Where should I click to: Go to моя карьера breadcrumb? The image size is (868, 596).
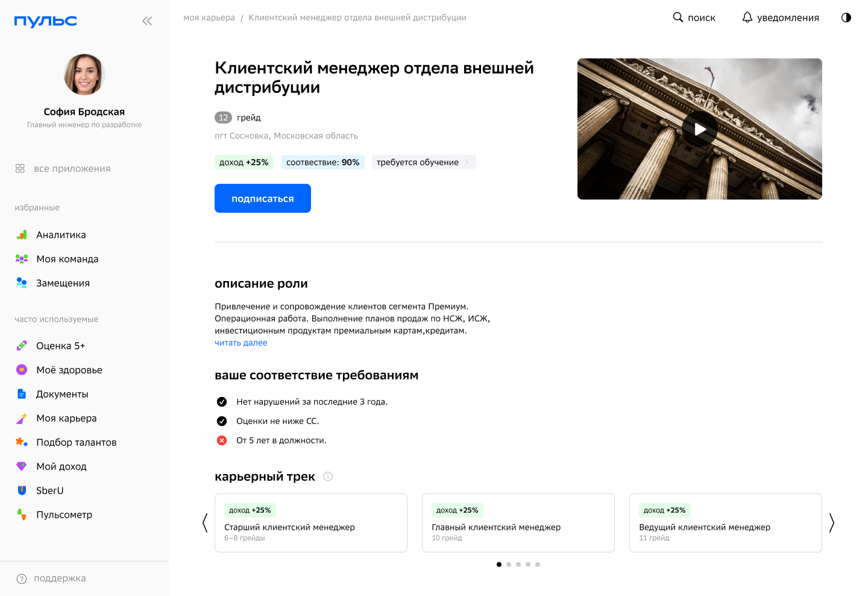pyautogui.click(x=209, y=17)
